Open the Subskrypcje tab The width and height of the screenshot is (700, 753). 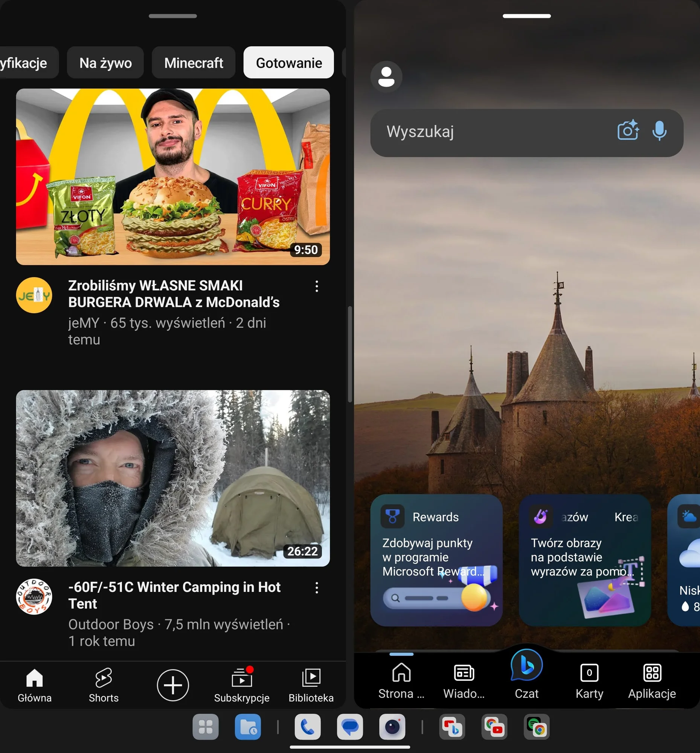[x=242, y=685]
